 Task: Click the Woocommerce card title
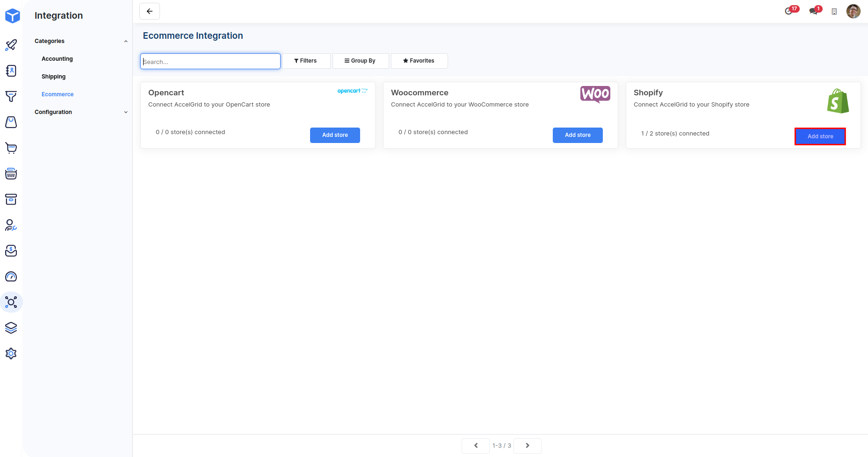click(x=420, y=93)
